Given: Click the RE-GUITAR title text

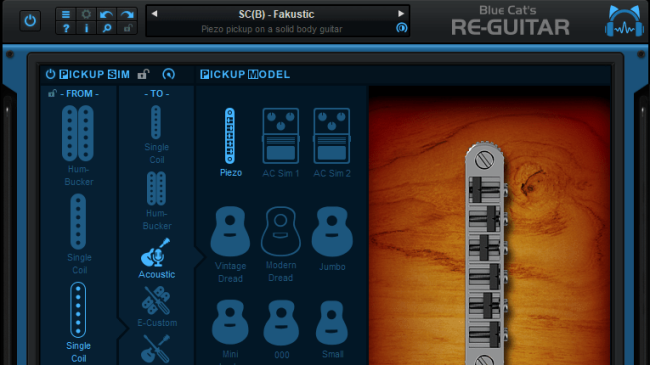Looking at the screenshot, I should coord(510,27).
